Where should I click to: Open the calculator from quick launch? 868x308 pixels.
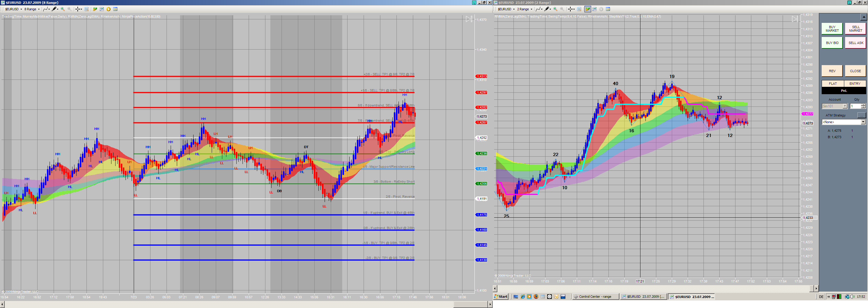[543, 297]
